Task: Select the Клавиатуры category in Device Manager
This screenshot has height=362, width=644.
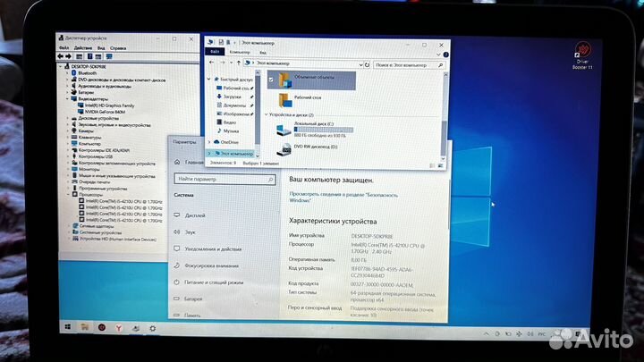Action: pyautogui.click(x=86, y=138)
